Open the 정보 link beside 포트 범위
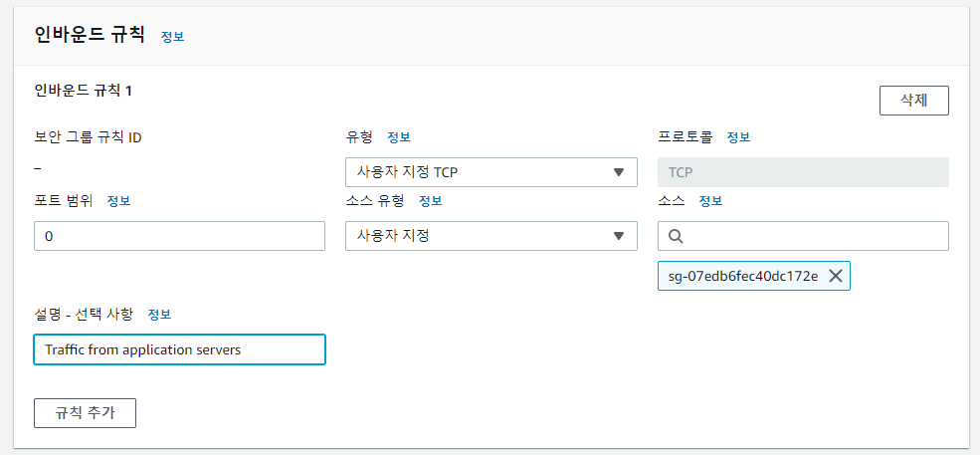Image resolution: width=980 pixels, height=455 pixels. [x=118, y=201]
